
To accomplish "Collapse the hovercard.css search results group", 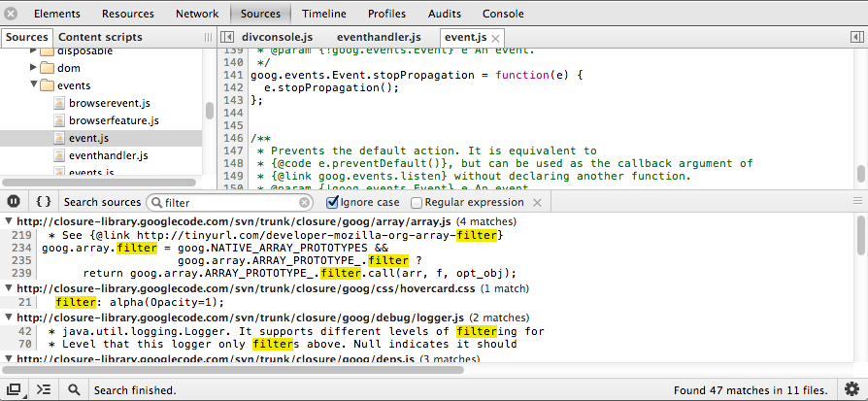I will 8,289.
